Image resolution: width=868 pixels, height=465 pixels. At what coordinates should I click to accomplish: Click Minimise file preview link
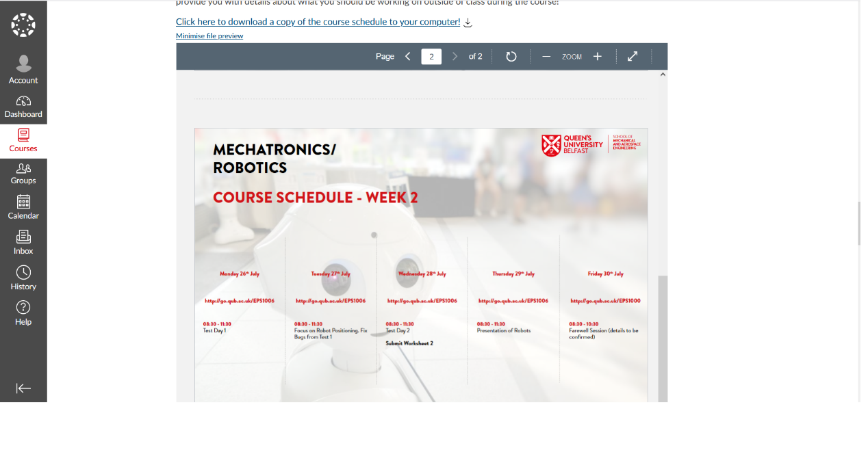pyautogui.click(x=209, y=36)
